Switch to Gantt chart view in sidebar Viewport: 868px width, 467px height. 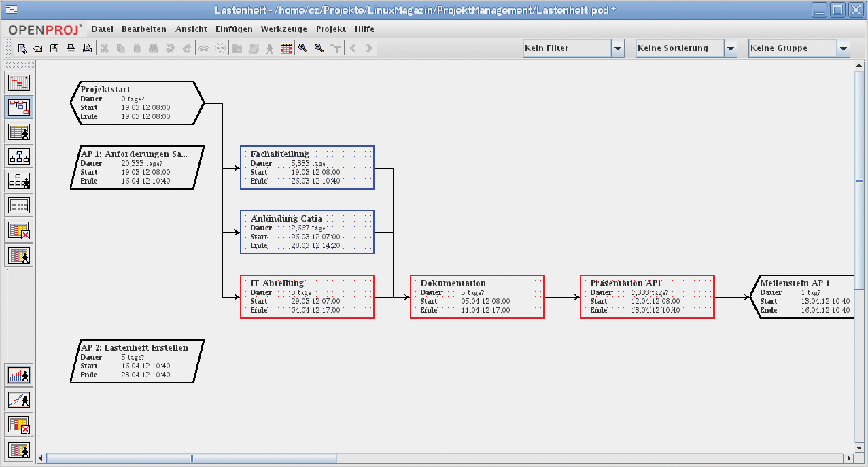(x=20, y=83)
